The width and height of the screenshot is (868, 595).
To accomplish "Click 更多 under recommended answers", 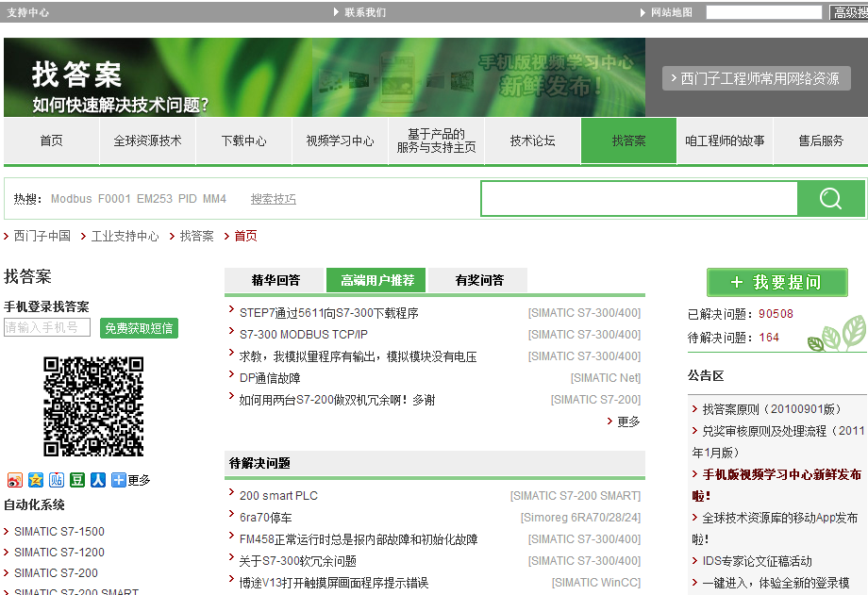I will [628, 421].
